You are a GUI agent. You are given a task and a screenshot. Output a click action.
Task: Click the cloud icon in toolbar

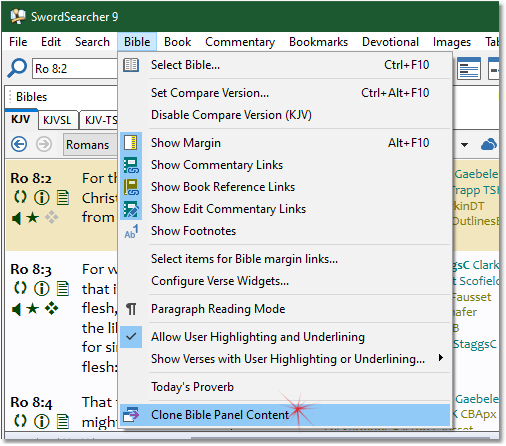click(x=489, y=144)
